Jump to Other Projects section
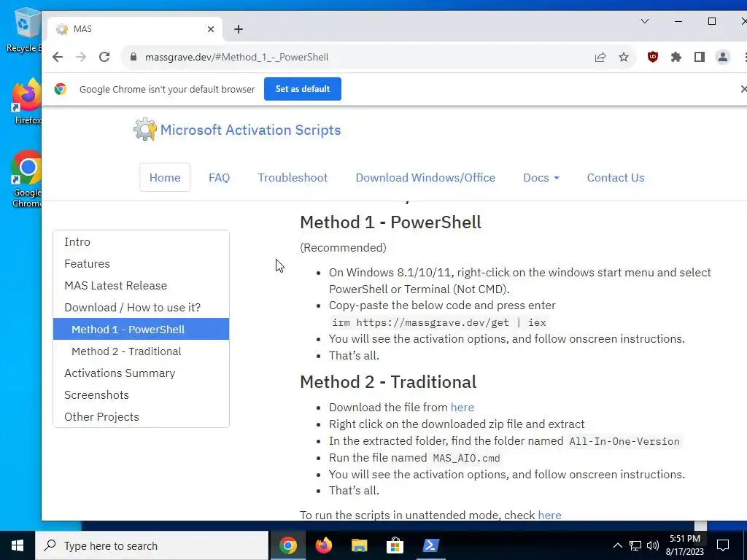The height and width of the screenshot is (560, 747). tap(141, 417)
